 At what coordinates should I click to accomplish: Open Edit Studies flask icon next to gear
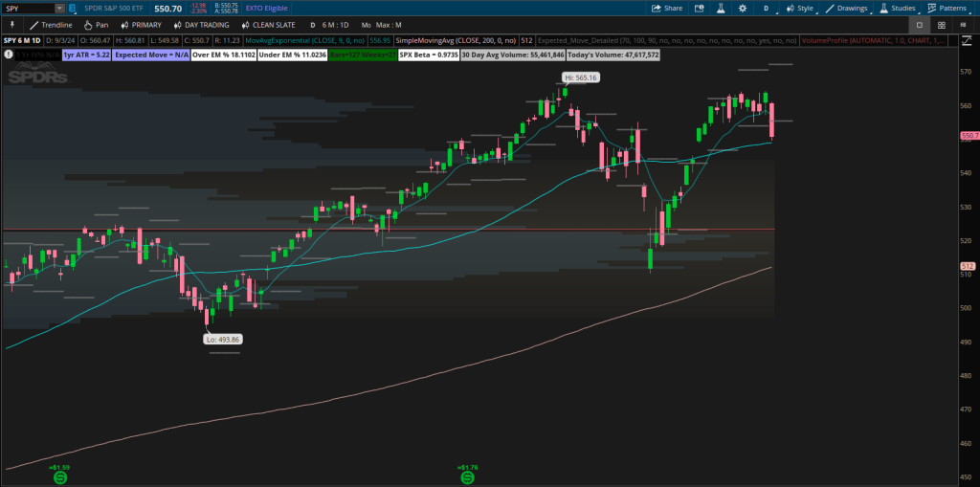720,8
